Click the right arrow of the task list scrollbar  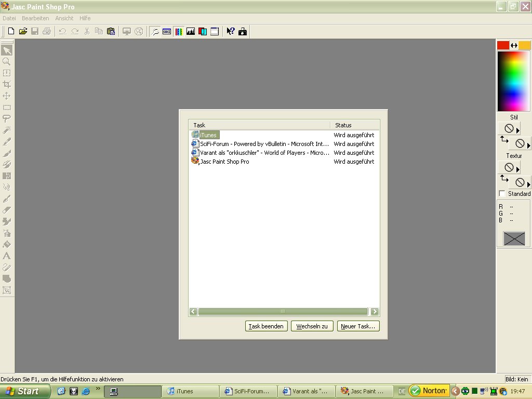(375, 312)
